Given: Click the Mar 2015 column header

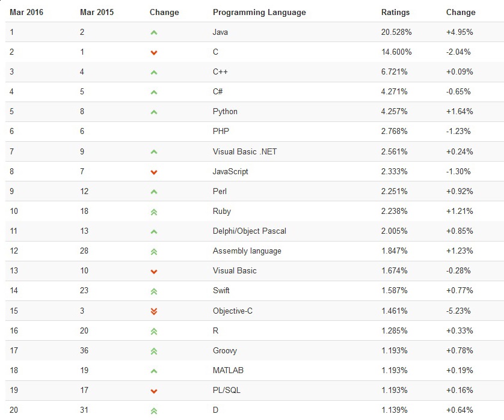Looking at the screenshot, I should (x=96, y=12).
